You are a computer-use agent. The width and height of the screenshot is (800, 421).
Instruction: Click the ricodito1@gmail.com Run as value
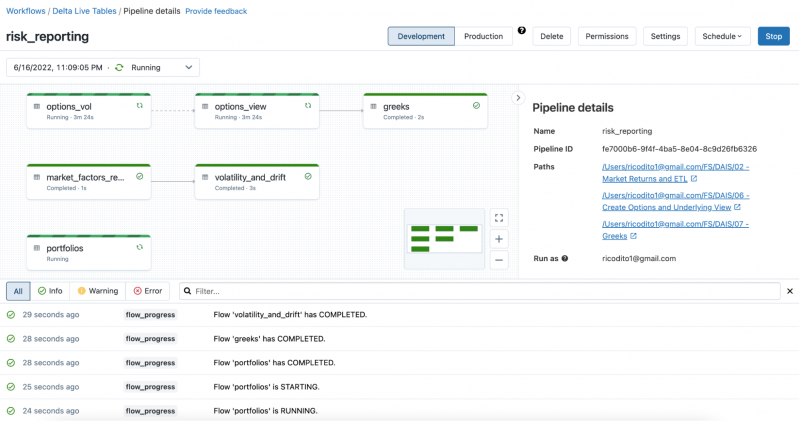(639, 258)
